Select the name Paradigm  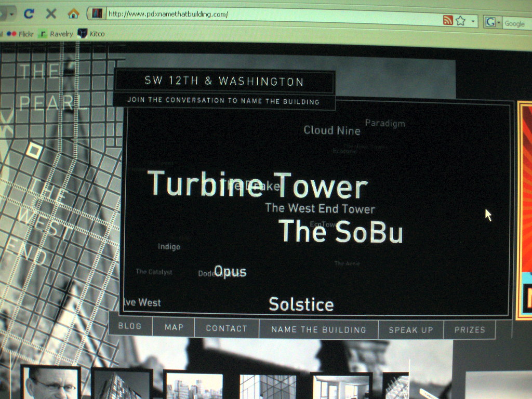coord(385,123)
